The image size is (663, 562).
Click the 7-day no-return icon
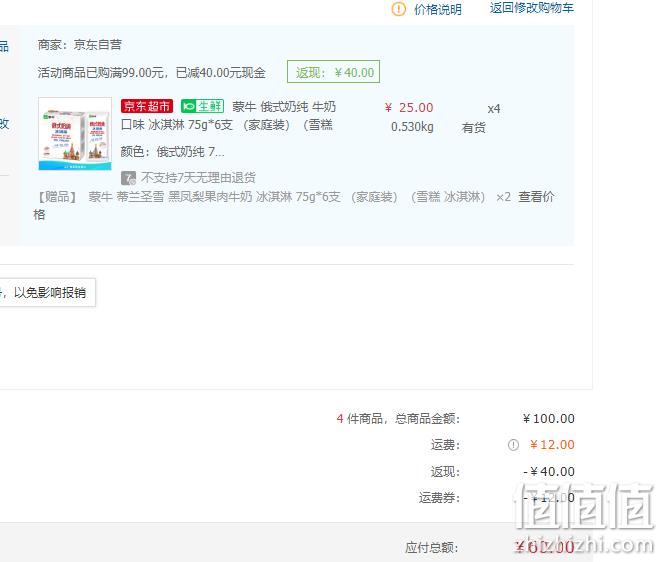pyautogui.click(x=128, y=178)
